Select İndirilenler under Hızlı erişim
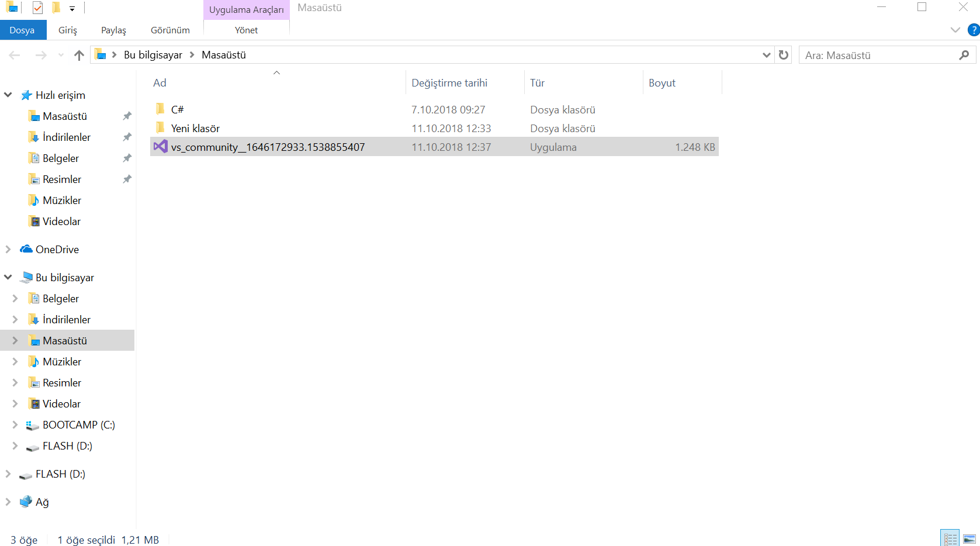Image resolution: width=980 pixels, height=546 pixels. [66, 137]
